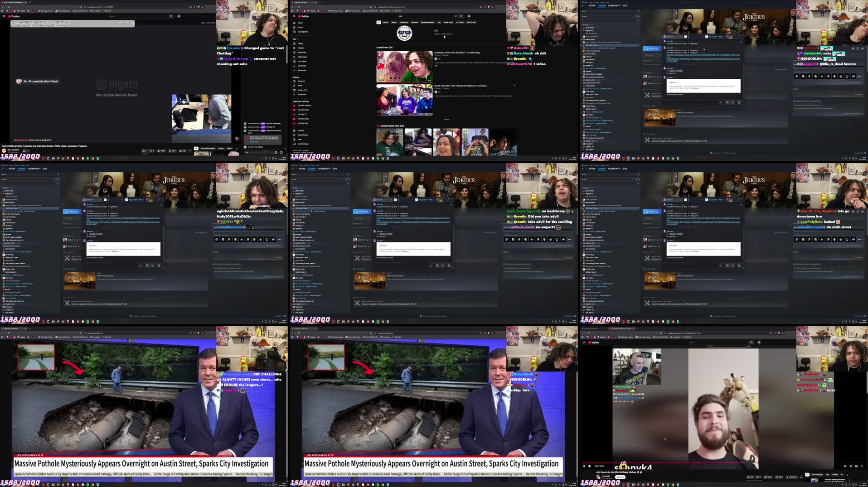Mute the video using the speaker icon
This screenshot has height=487, width=868.
590,466
